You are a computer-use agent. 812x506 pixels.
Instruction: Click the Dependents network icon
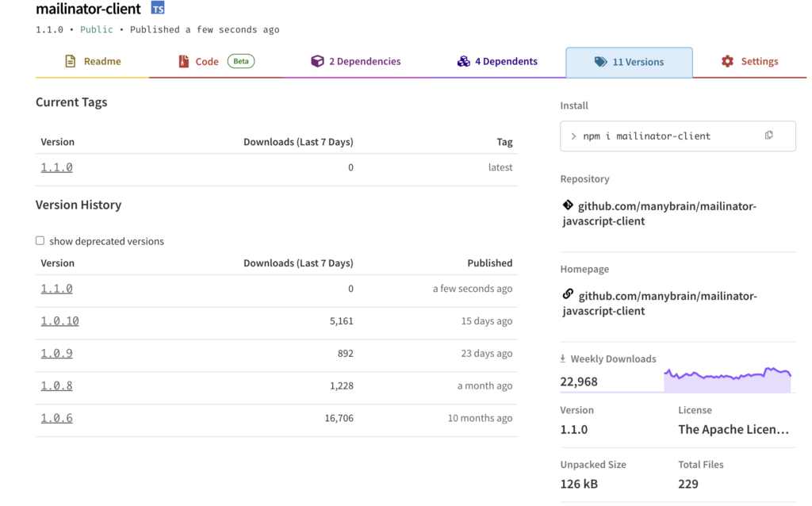click(x=463, y=60)
